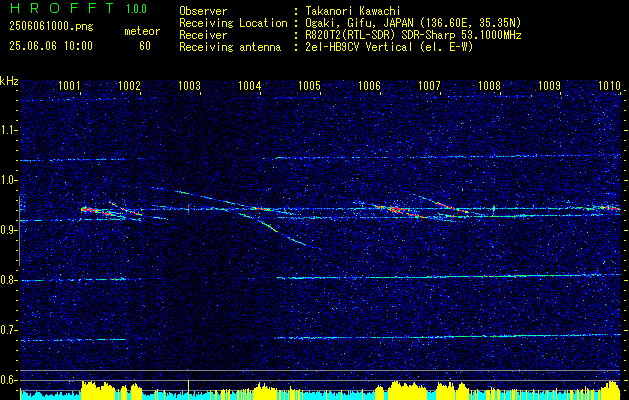
Task: Click the meteor count value 60
Action: coord(145,46)
